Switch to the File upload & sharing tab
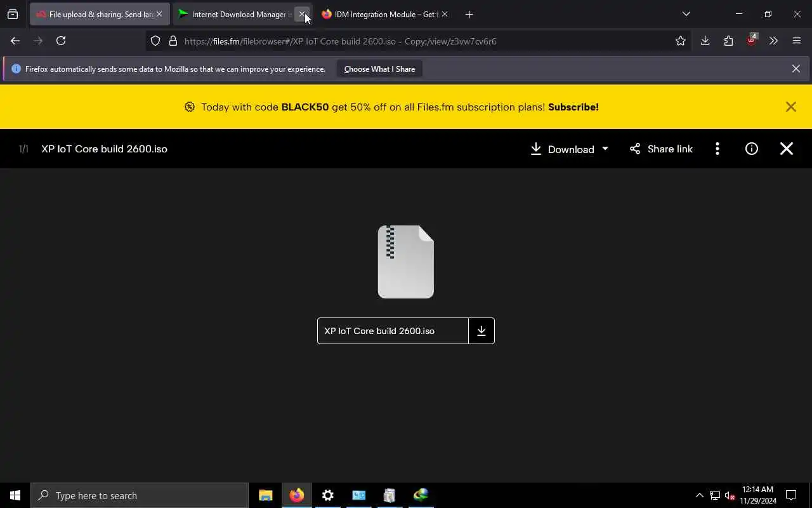 [100, 14]
